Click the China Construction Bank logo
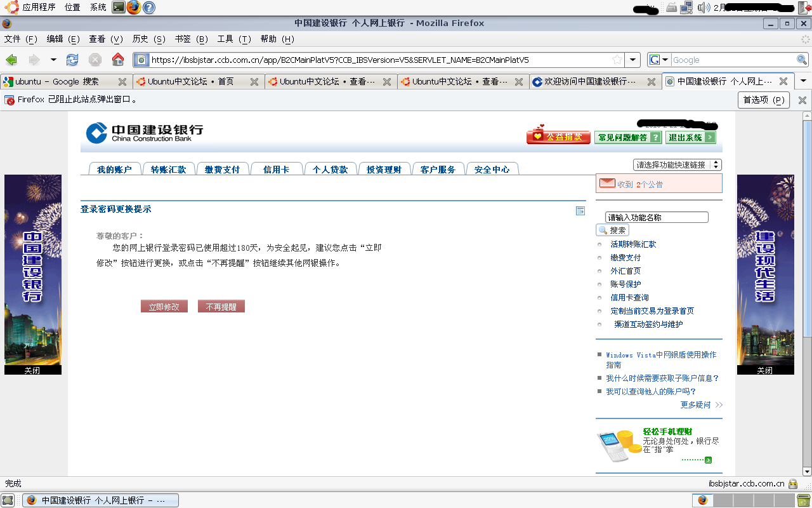 click(145, 132)
